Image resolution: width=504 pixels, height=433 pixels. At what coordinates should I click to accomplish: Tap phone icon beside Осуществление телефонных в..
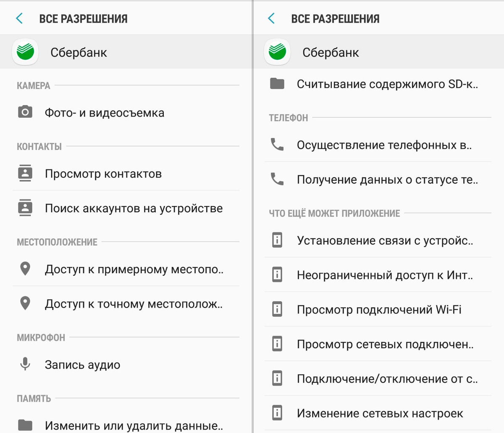277,145
